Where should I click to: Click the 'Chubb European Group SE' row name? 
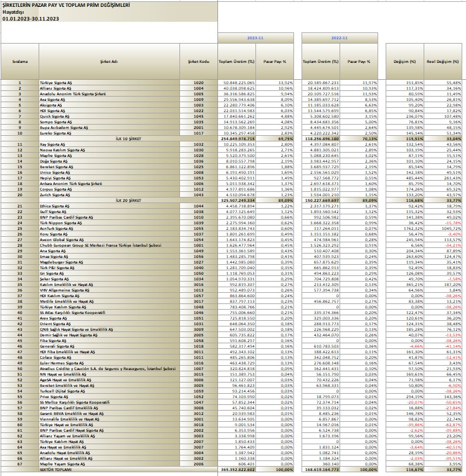[x=109, y=245]
